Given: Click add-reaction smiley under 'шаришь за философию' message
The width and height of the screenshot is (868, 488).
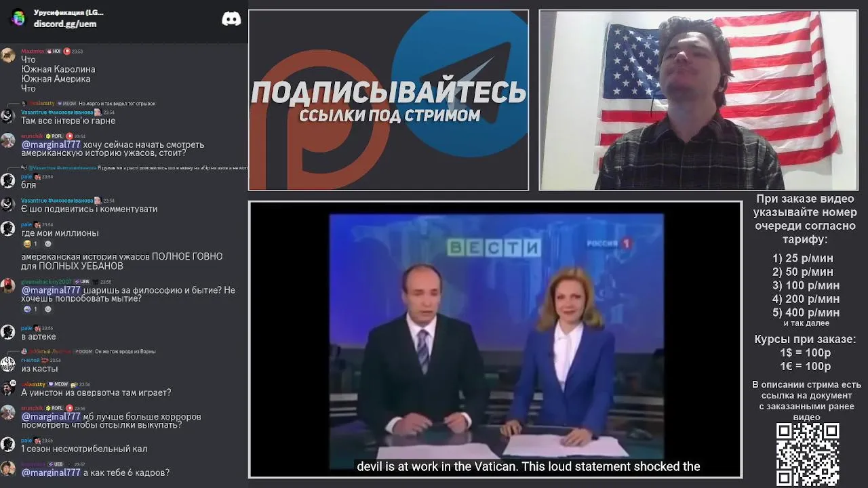Looking at the screenshot, I should pyautogui.click(x=47, y=309).
